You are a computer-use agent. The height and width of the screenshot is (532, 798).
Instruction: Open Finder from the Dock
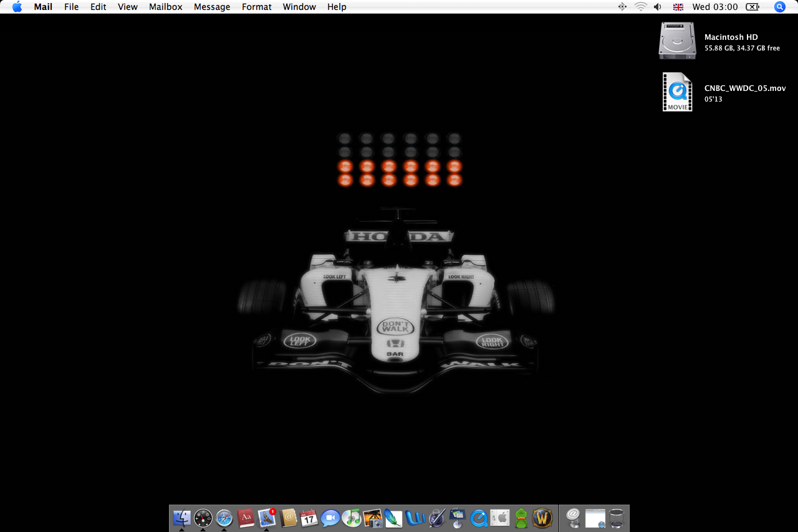point(181,518)
